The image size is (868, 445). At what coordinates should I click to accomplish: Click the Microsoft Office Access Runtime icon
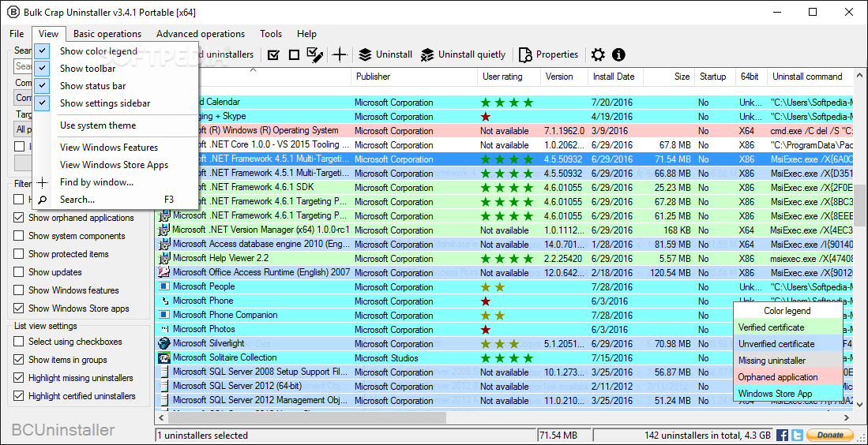(x=163, y=272)
